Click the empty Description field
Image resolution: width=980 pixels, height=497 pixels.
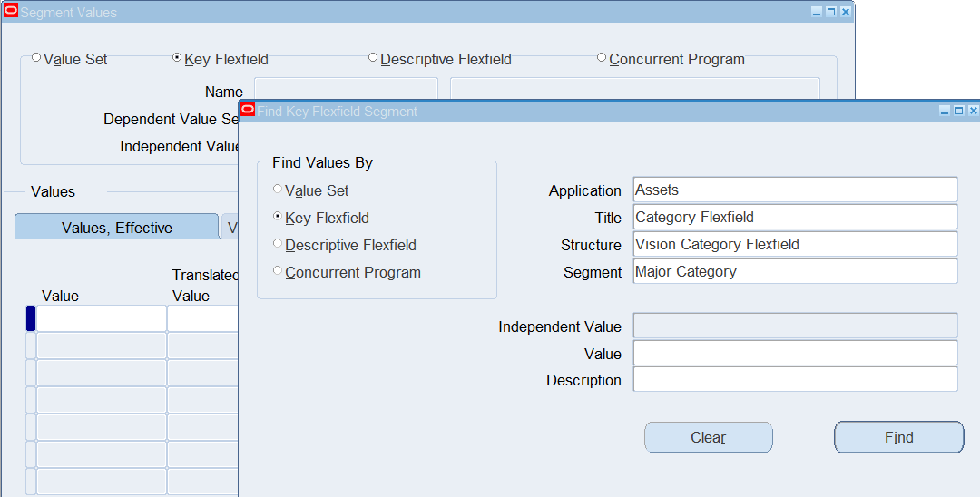(x=795, y=380)
